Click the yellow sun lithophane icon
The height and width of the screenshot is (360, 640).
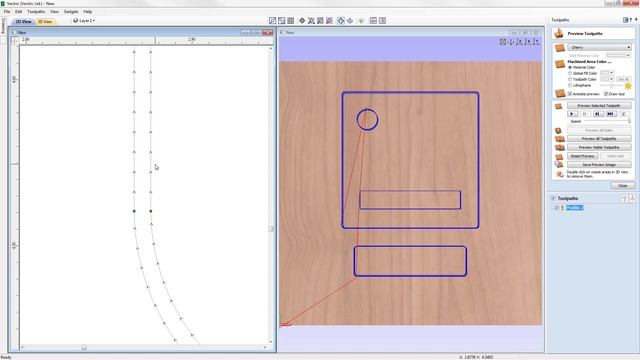(628, 86)
